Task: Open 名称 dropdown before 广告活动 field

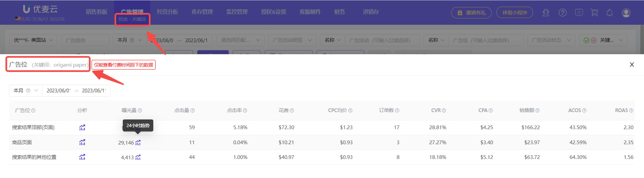Action: coord(332,40)
